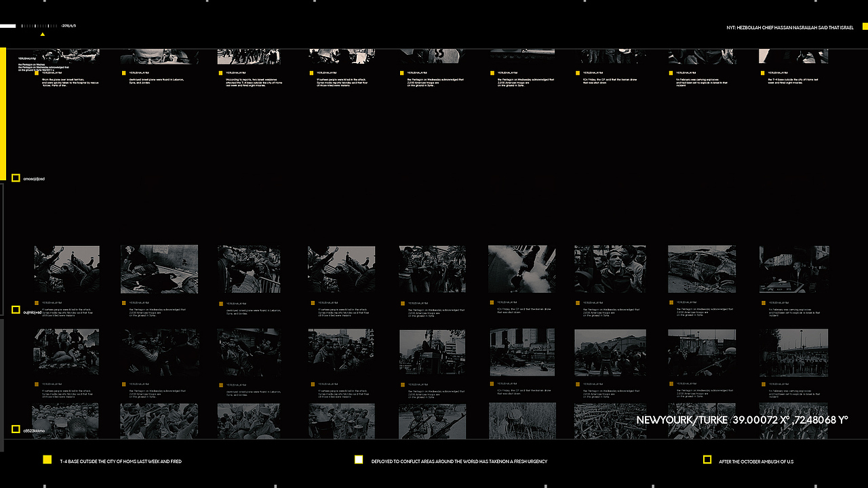Image resolution: width=868 pixels, height=488 pixels.
Task: Open the boy holding rifle thumbnail
Action: pyautogui.click(x=432, y=421)
